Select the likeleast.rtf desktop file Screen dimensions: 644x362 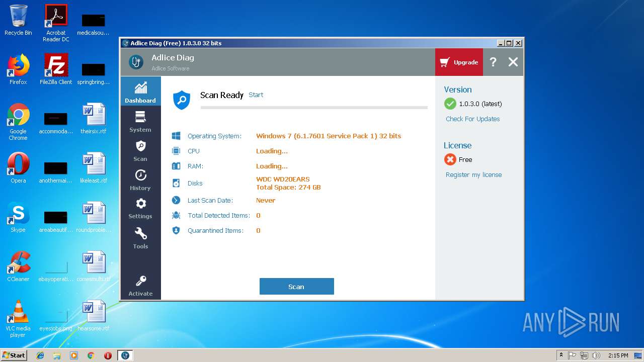94,167
